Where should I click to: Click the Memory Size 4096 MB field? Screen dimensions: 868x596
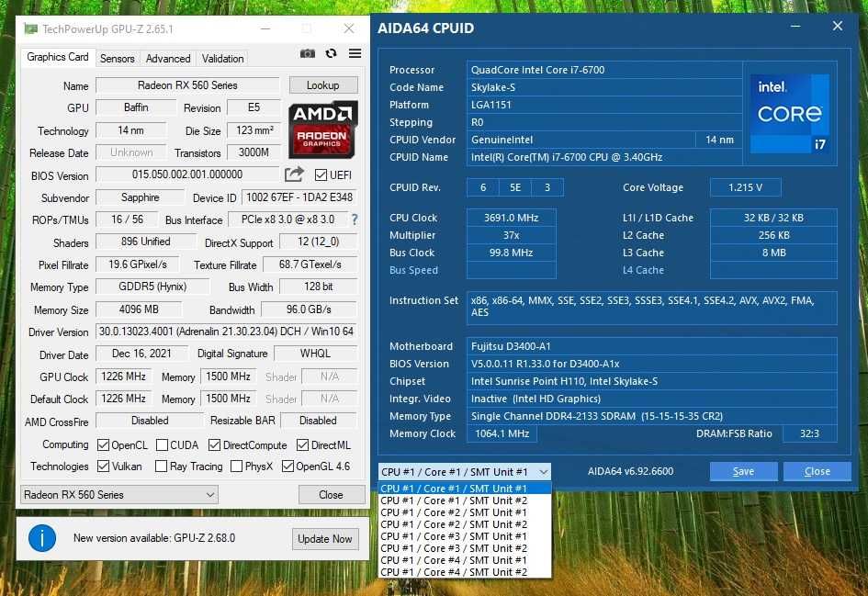tap(139, 309)
